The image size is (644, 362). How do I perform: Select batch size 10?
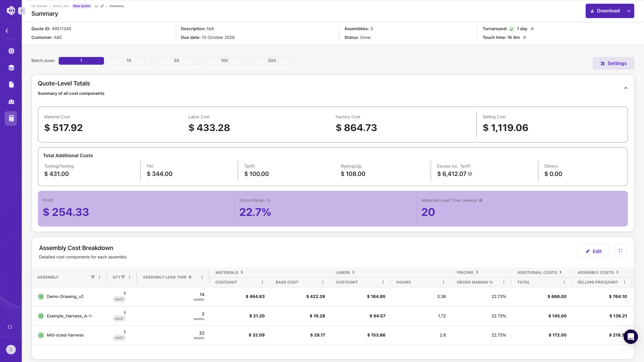[x=129, y=61]
